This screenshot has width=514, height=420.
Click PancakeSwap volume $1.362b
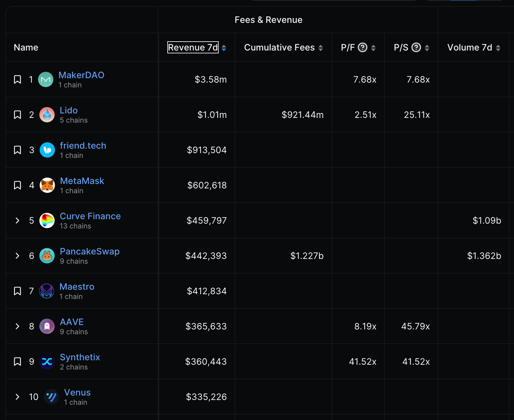tap(484, 256)
